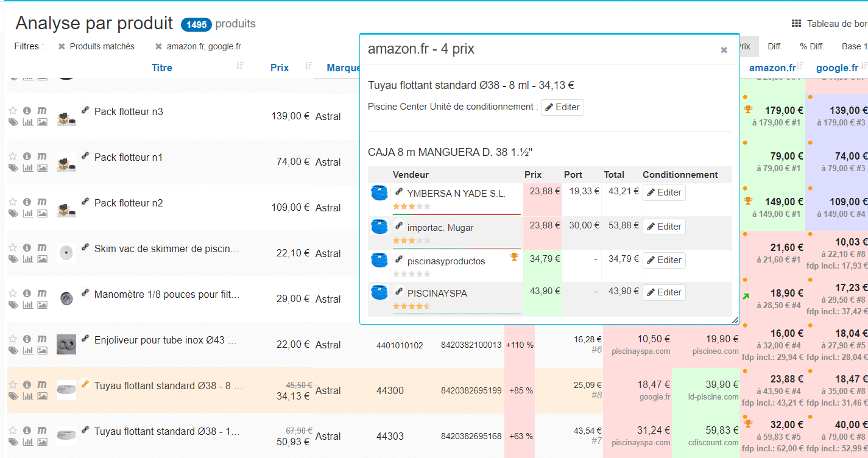This screenshot has width=868, height=458.
Task: Star the Pack flotteur n1 product
Action: point(13,156)
